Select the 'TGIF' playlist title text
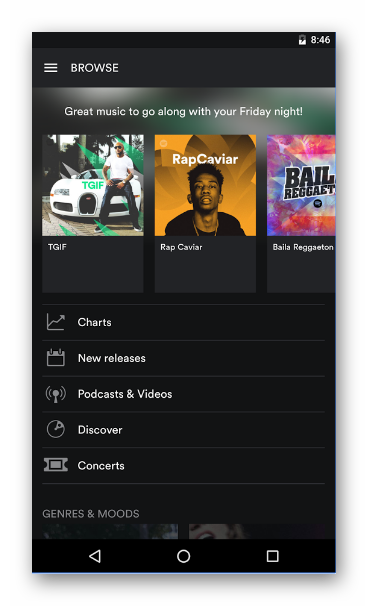The height and width of the screenshot is (606, 368). (x=57, y=247)
